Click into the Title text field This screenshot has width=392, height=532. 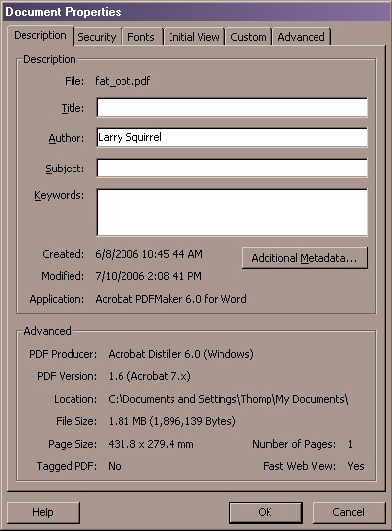232,108
